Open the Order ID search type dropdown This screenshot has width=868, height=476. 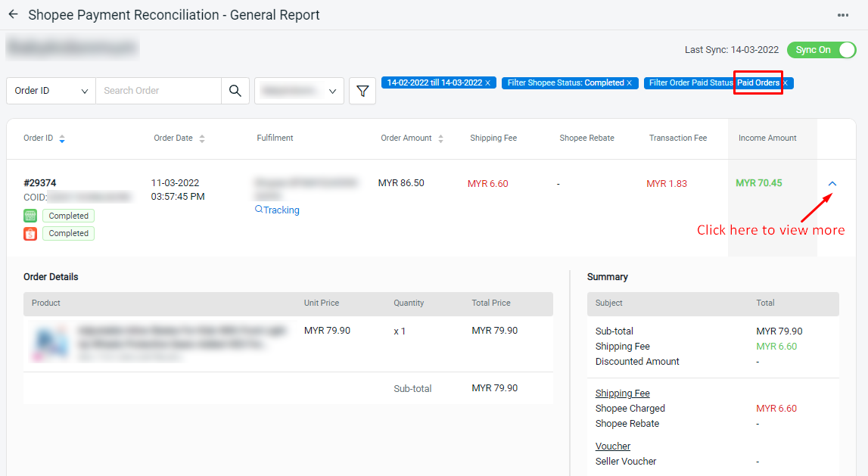coord(50,90)
